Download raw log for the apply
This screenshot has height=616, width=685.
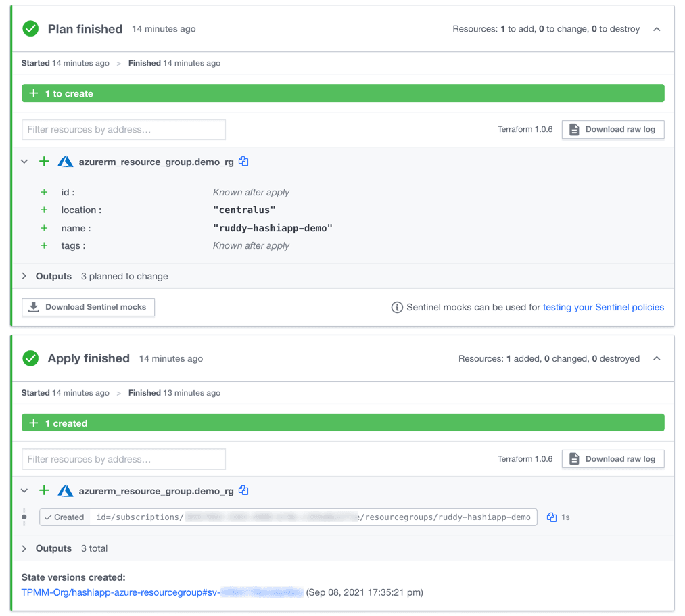[613, 458]
